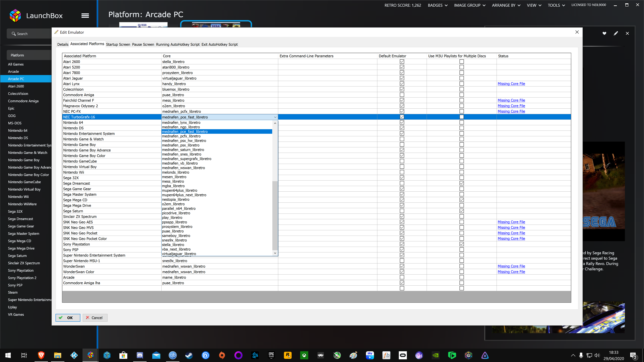Screen dimensions: 644x362
Task: Open the ARRANGE BY dropdown
Action: (506, 5)
